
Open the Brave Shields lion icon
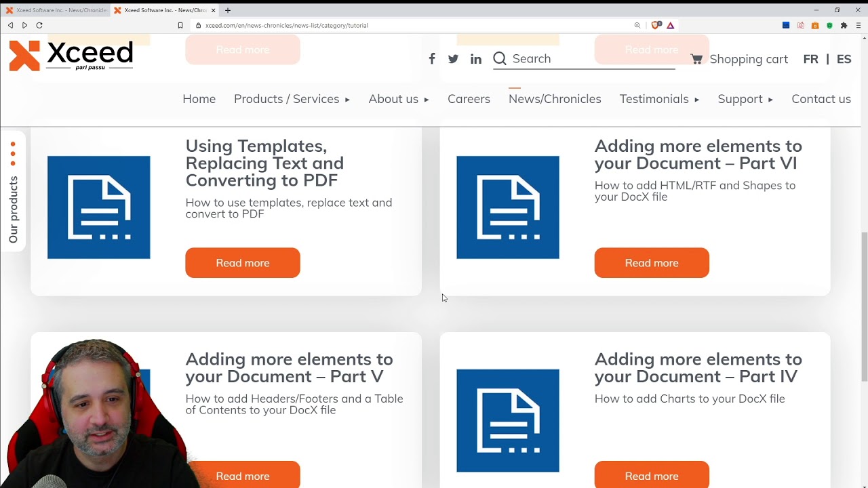point(656,25)
